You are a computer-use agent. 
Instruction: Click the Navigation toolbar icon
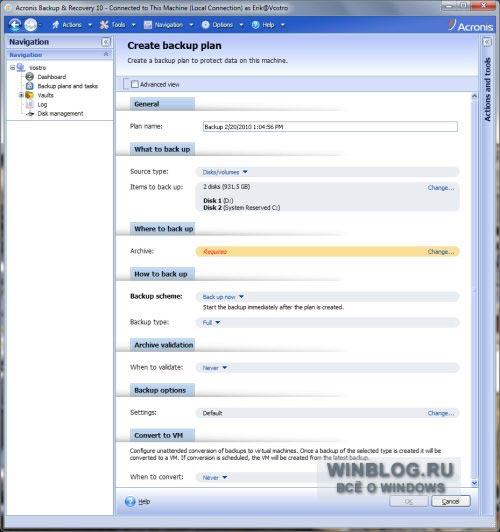pos(148,25)
